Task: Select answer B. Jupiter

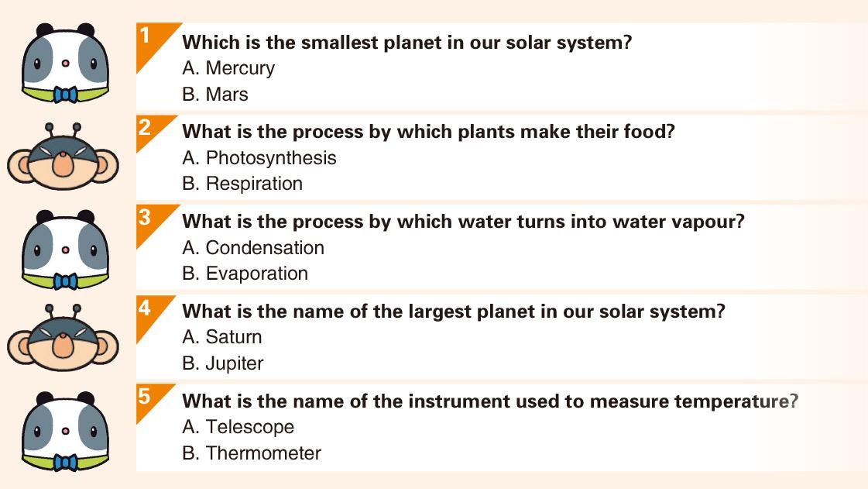Action: pyautogui.click(x=222, y=363)
